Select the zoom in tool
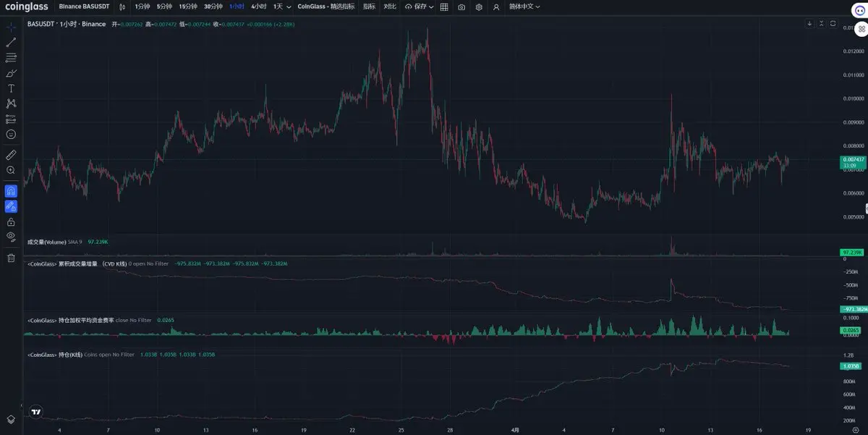This screenshot has height=435, width=868. [11, 170]
